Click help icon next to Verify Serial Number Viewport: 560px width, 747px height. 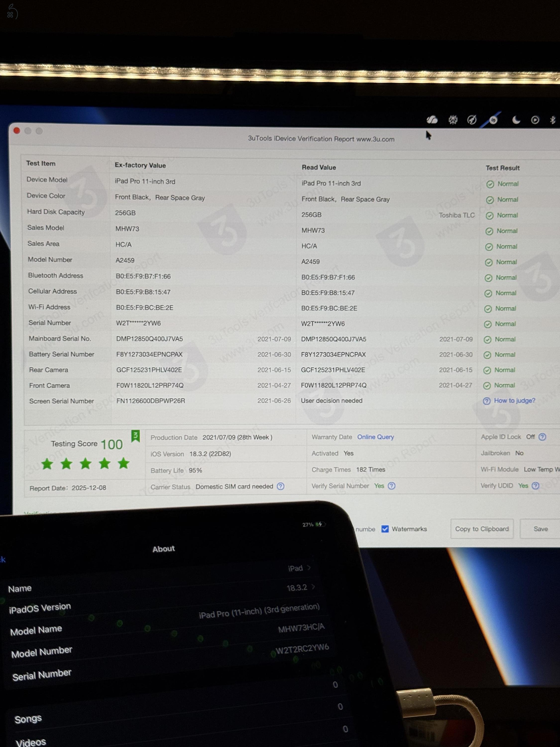pyautogui.click(x=392, y=486)
